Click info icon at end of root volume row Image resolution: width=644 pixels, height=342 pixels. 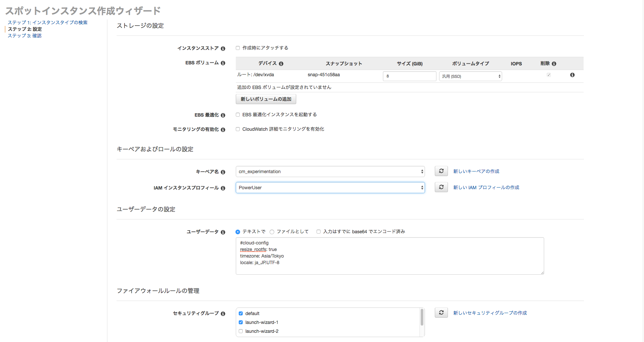click(572, 75)
